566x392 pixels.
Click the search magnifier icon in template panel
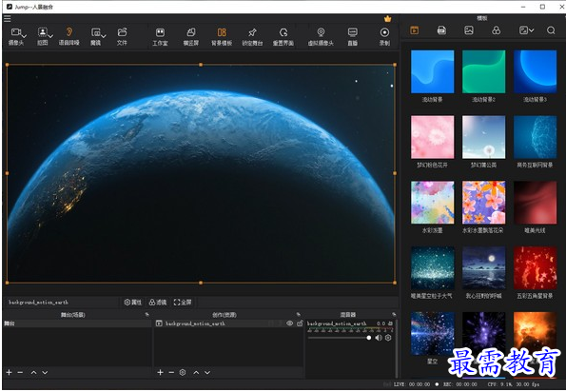point(551,30)
